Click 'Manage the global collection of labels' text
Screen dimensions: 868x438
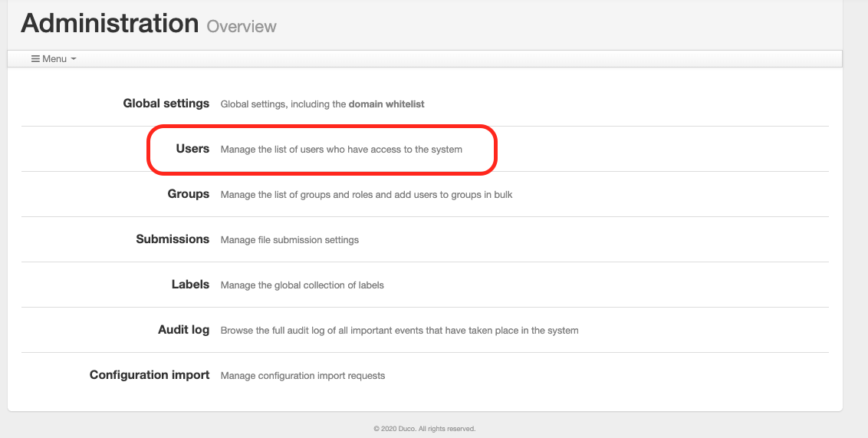point(302,285)
